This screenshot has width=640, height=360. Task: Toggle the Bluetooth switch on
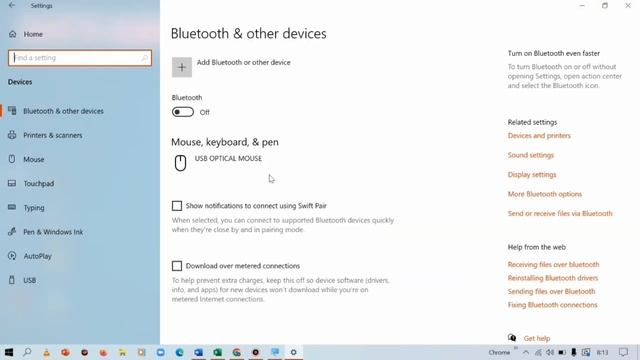pos(183,112)
